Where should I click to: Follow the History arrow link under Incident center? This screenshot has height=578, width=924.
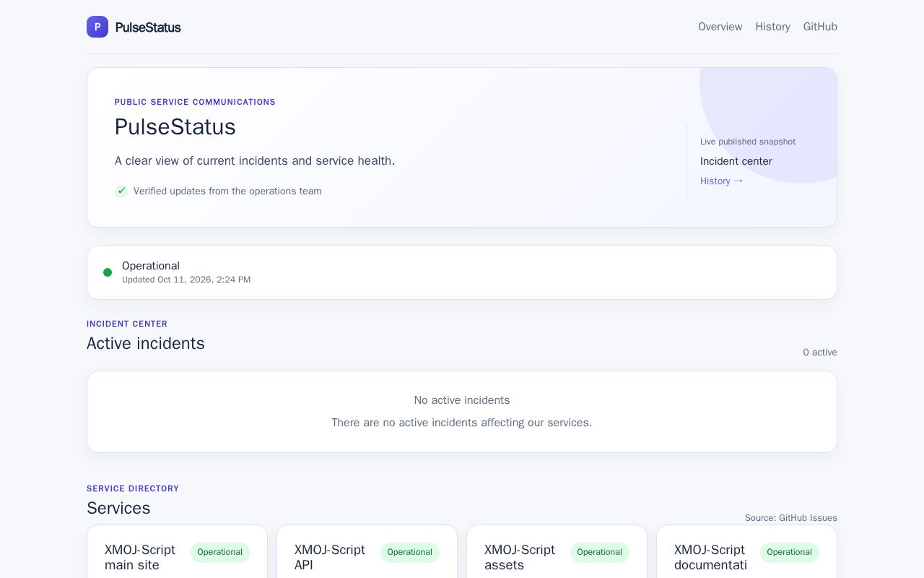point(721,181)
